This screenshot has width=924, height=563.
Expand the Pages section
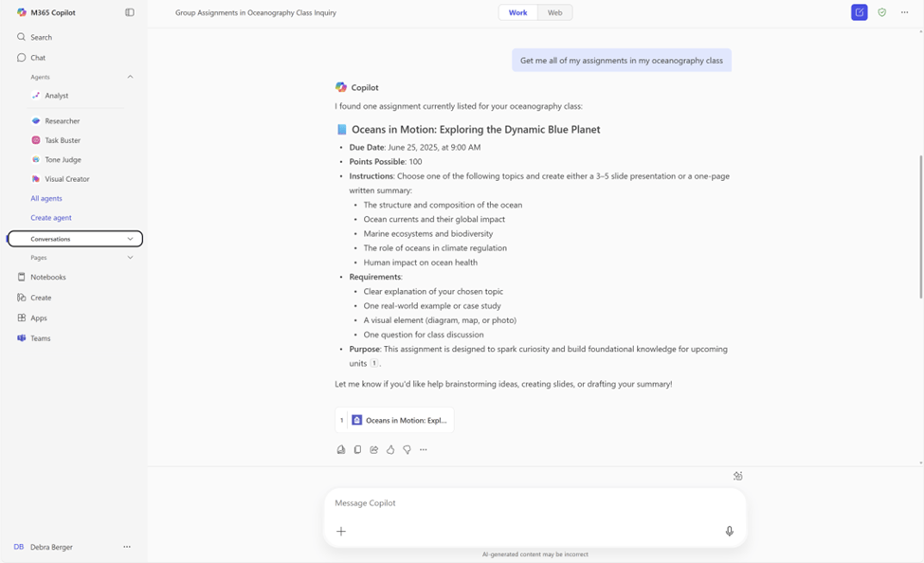point(130,257)
